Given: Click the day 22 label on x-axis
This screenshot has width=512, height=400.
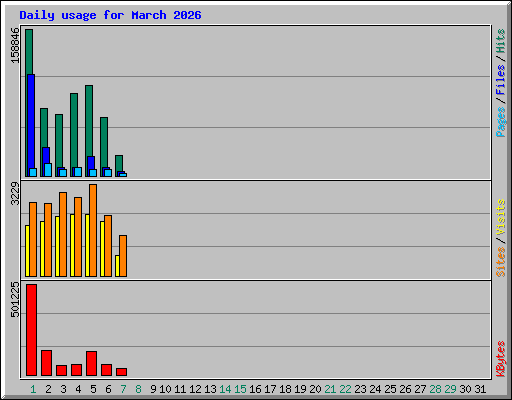Looking at the screenshot, I should 345,389.
